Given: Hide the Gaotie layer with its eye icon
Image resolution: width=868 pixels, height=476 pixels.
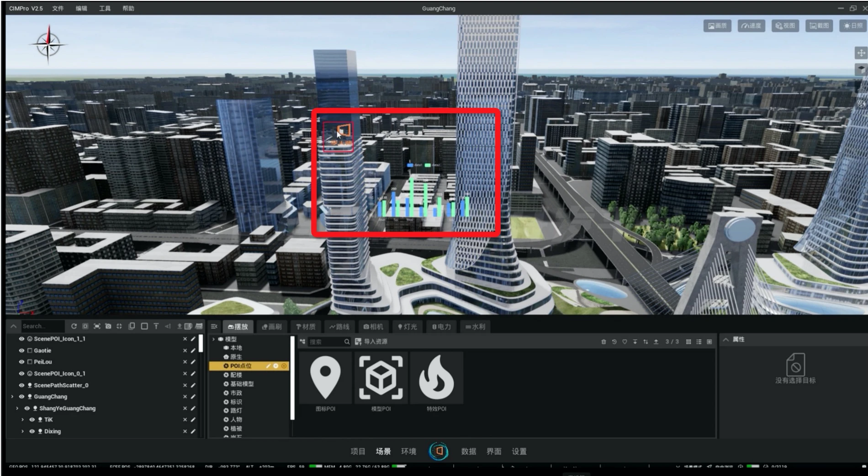Looking at the screenshot, I should [x=21, y=350].
